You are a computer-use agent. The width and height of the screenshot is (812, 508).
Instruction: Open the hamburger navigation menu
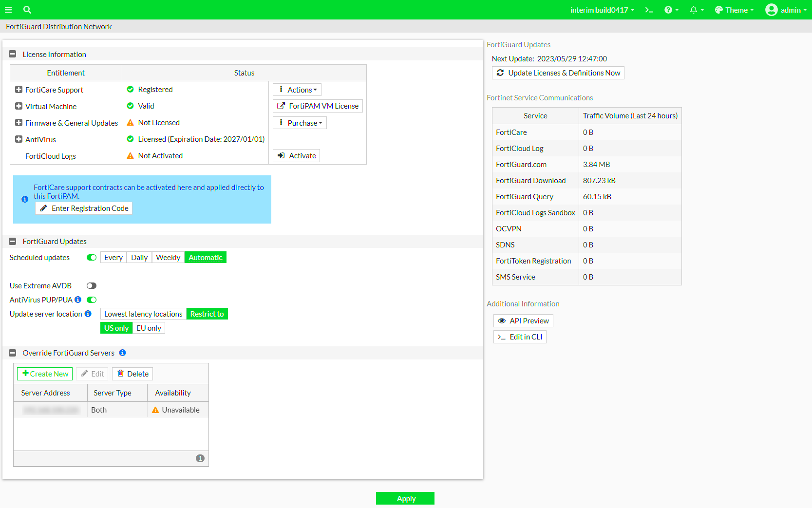coord(8,10)
